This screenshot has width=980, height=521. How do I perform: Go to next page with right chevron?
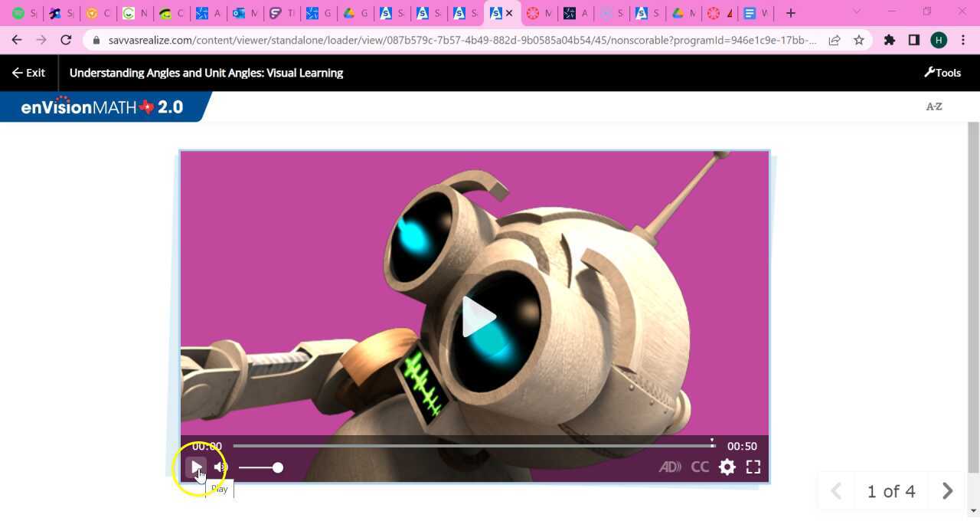(x=948, y=491)
